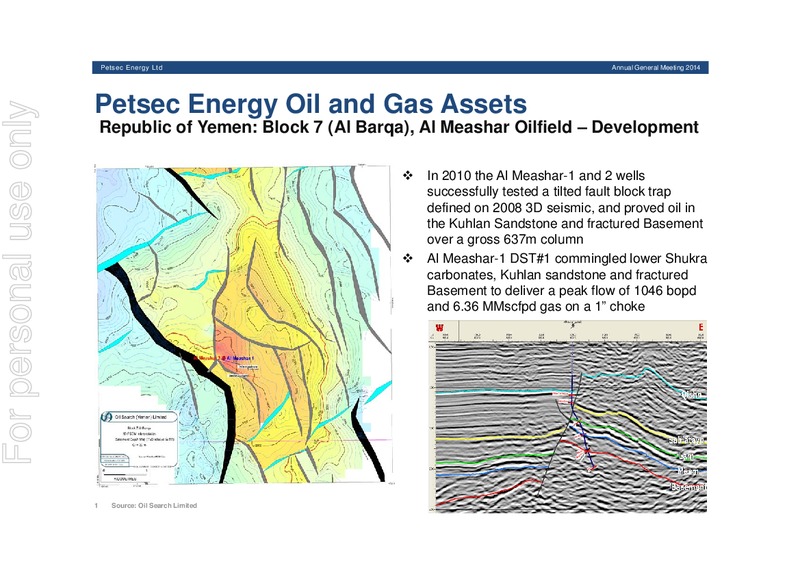Image resolution: width=800 pixels, height=566 pixels.
Task: Click the colored structure contour map image
Action: [244, 325]
